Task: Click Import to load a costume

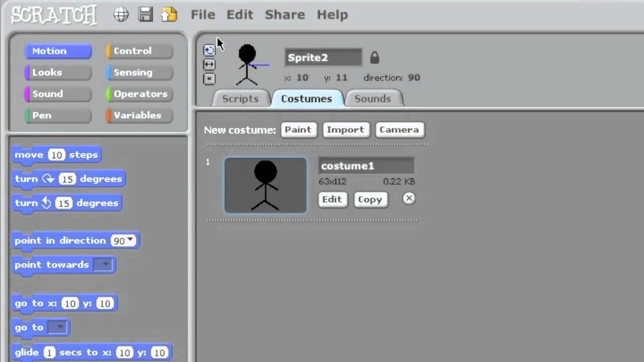Action: [345, 130]
